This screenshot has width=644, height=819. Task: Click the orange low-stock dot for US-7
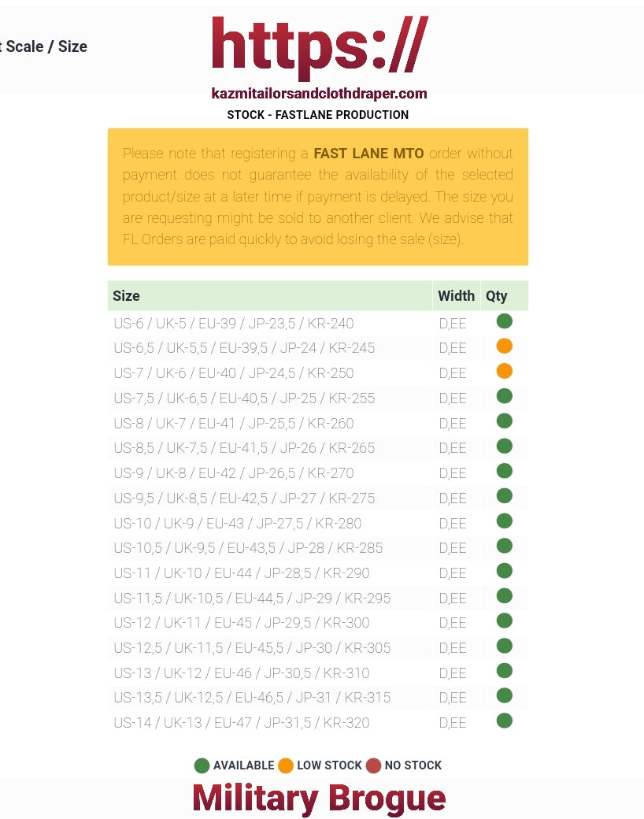[505, 372]
